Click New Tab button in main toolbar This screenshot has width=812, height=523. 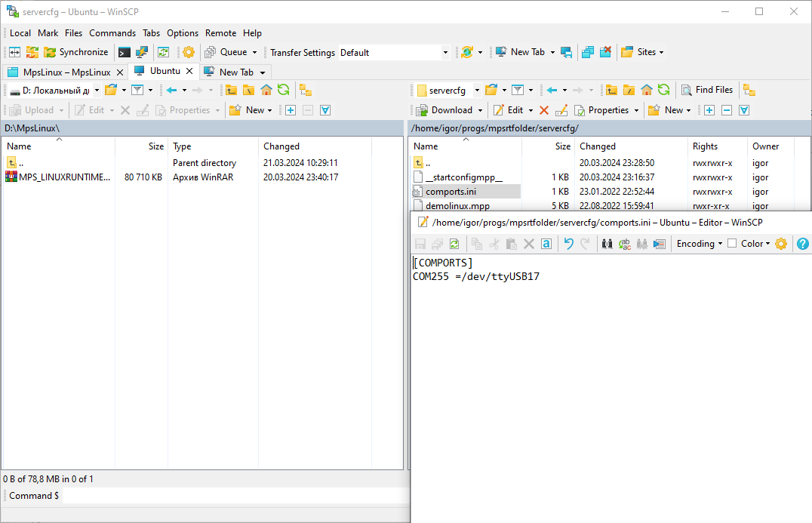click(521, 52)
